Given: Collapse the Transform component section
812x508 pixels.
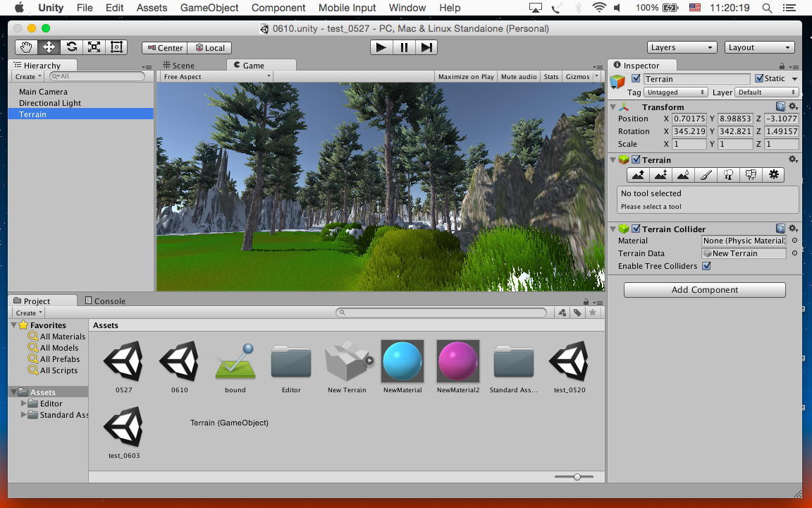Looking at the screenshot, I should point(613,107).
